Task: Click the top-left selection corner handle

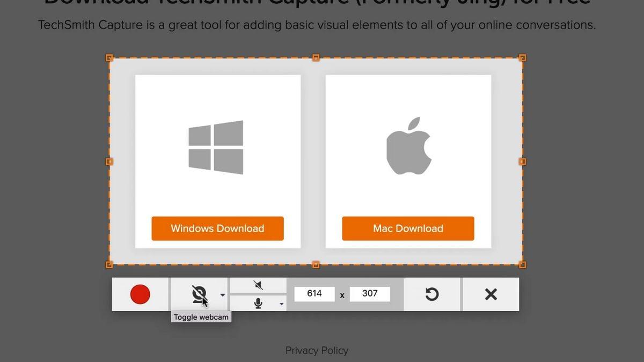Action: point(109,57)
